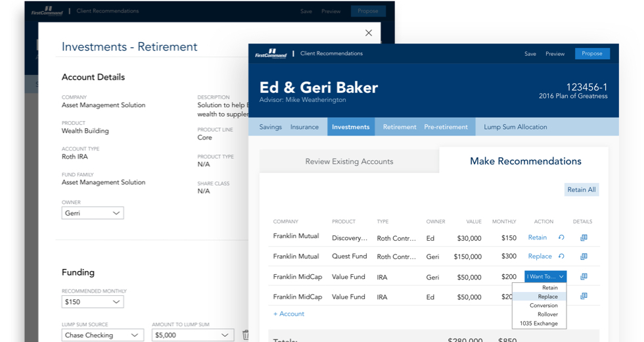Toggle the I Want To... action dropdown
The height and width of the screenshot is (342, 644).
tap(545, 277)
